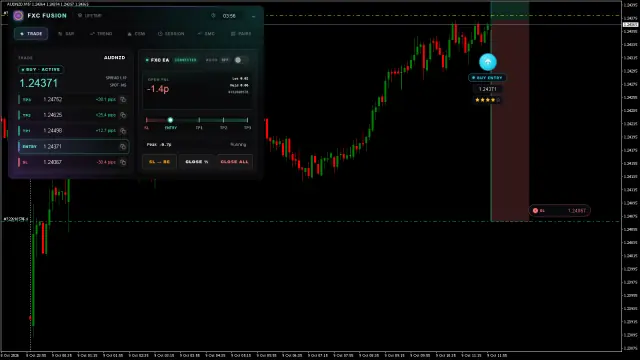Click the FXC Fusion purple logo icon
The image size is (640, 360).
coord(18,16)
